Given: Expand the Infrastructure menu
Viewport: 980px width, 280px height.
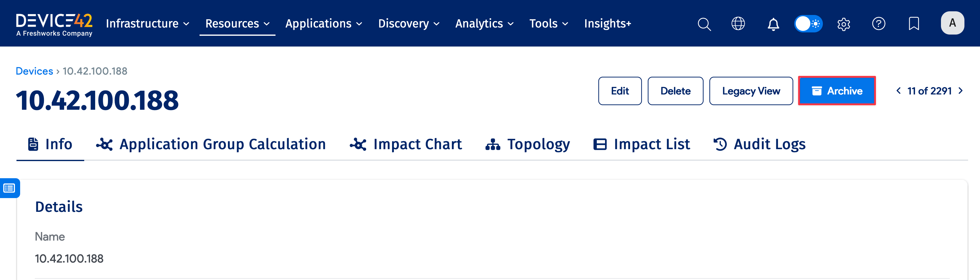Looking at the screenshot, I should [148, 24].
